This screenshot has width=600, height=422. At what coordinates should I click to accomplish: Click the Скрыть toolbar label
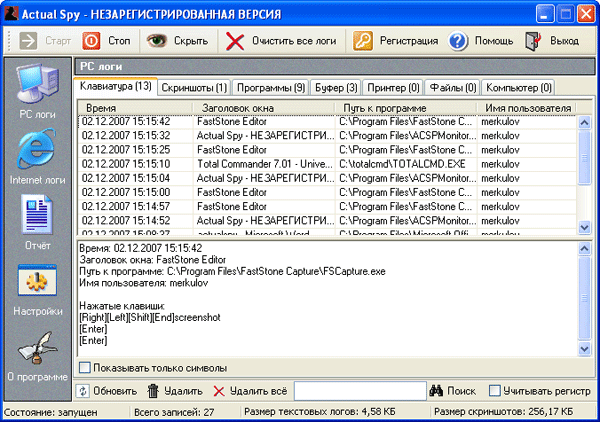click(x=191, y=41)
